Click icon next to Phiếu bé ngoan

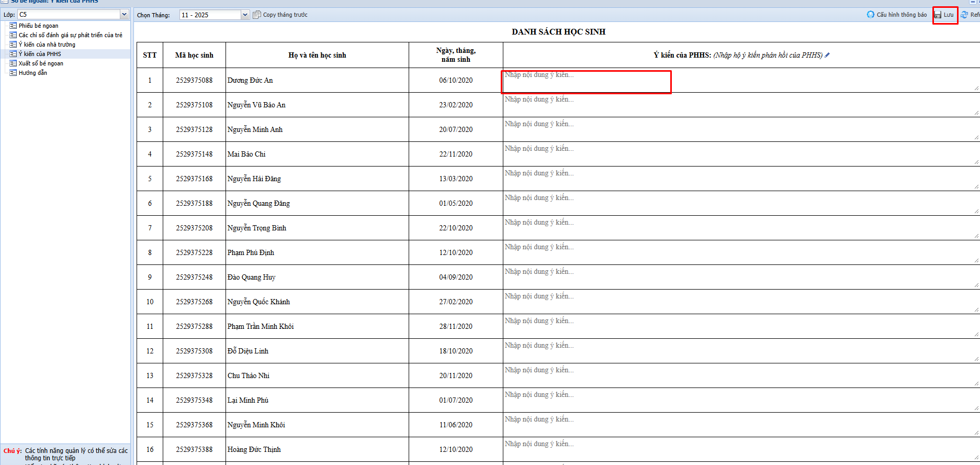[x=13, y=26]
